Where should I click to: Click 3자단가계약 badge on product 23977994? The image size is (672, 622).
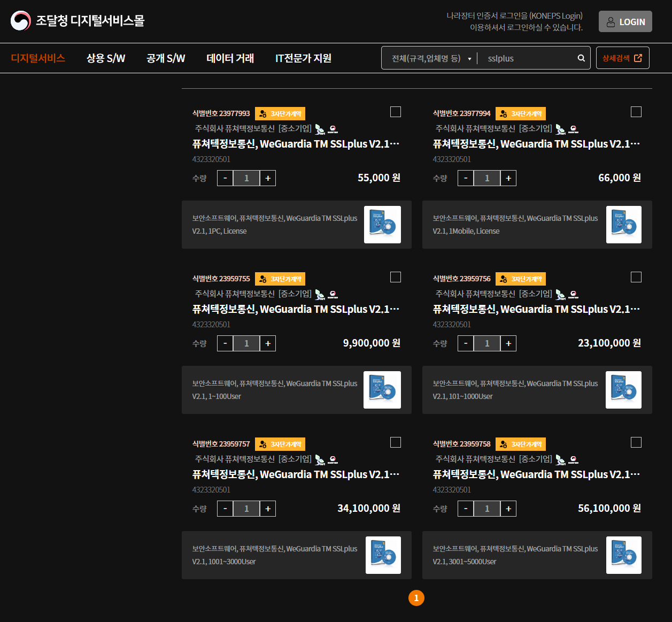click(521, 113)
